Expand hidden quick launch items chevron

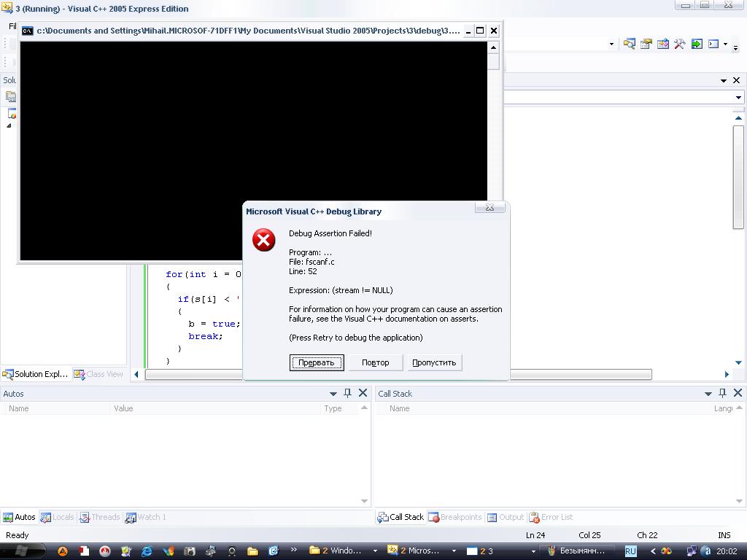293,550
